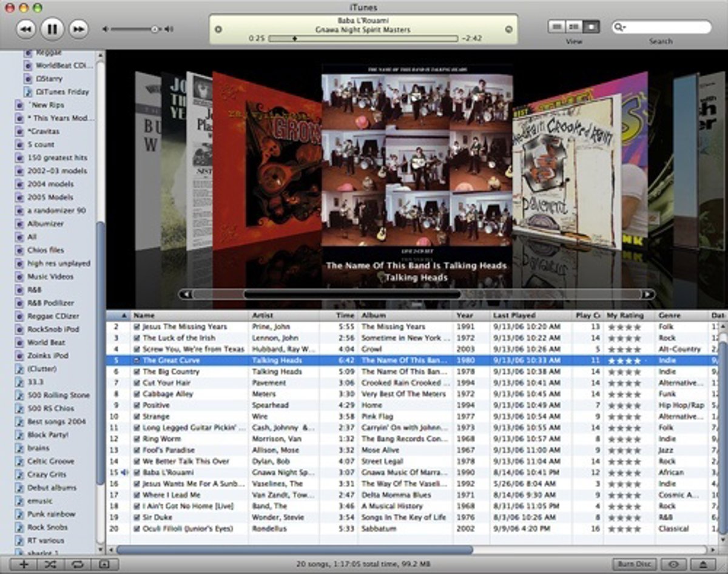Switch to list view button

coord(556,27)
